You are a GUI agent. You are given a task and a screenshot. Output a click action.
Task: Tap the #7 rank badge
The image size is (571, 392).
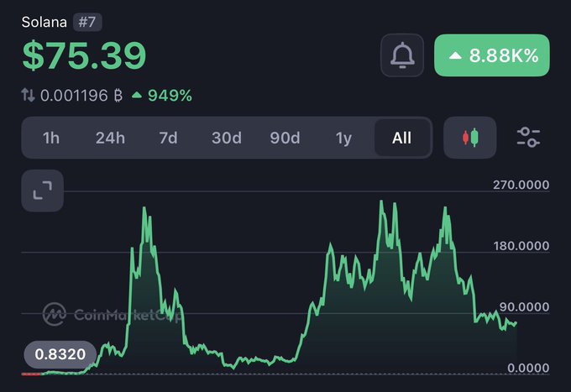87,22
